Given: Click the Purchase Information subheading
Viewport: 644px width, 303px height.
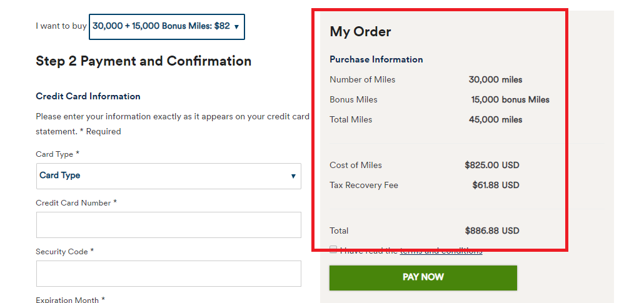Looking at the screenshot, I should tap(376, 59).
